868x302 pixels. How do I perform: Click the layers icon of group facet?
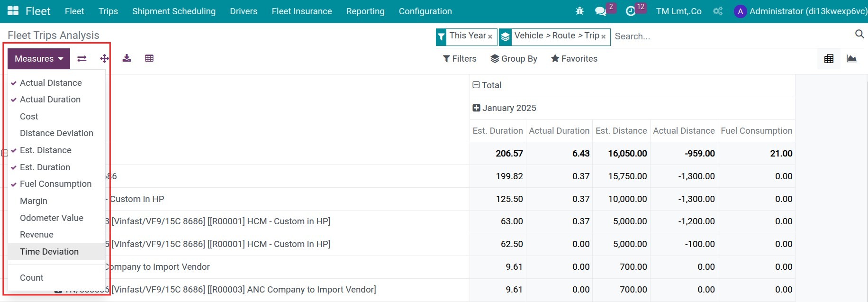click(x=506, y=37)
